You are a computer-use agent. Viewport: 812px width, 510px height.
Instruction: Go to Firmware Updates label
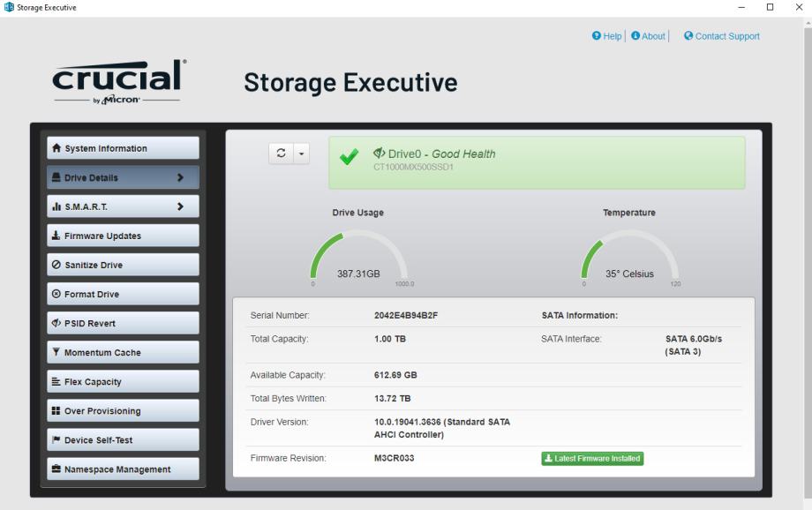click(x=102, y=236)
